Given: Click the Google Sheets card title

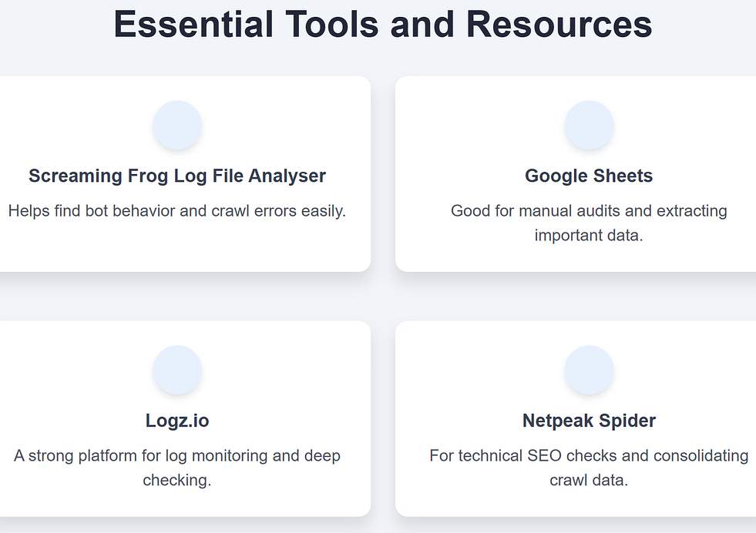Looking at the screenshot, I should (589, 176).
